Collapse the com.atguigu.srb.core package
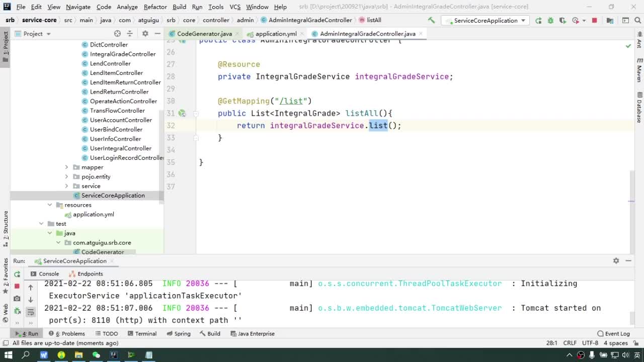 click(x=58, y=242)
